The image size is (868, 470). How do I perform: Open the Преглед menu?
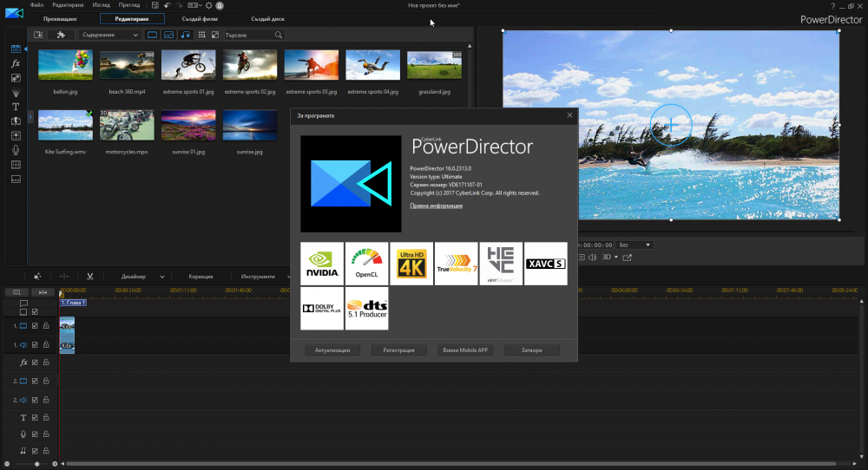click(x=129, y=5)
